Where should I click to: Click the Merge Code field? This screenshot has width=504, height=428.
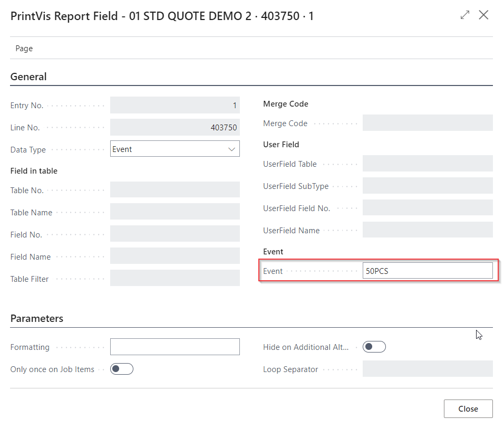point(427,123)
